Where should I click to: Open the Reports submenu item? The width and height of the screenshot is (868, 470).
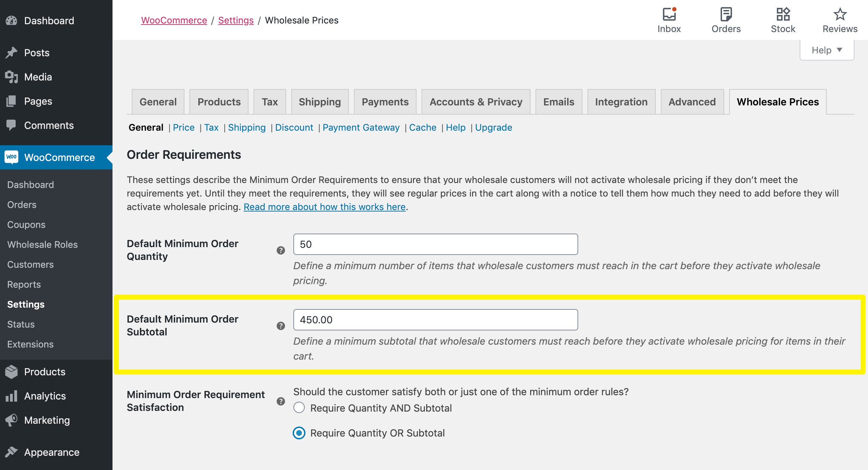pyautogui.click(x=24, y=284)
